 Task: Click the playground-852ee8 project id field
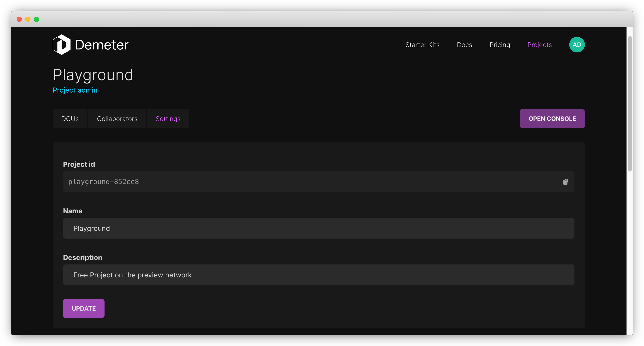(x=319, y=181)
